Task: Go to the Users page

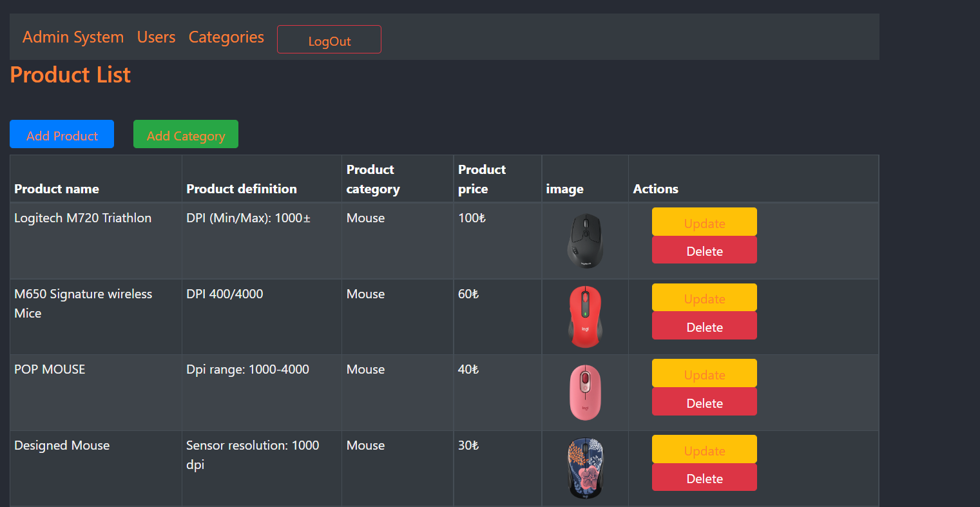Action: click(x=156, y=37)
